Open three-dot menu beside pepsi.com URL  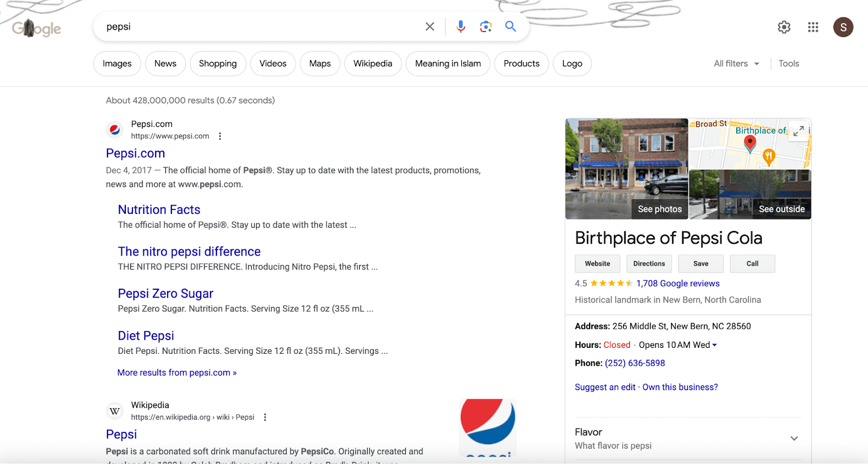pos(220,136)
